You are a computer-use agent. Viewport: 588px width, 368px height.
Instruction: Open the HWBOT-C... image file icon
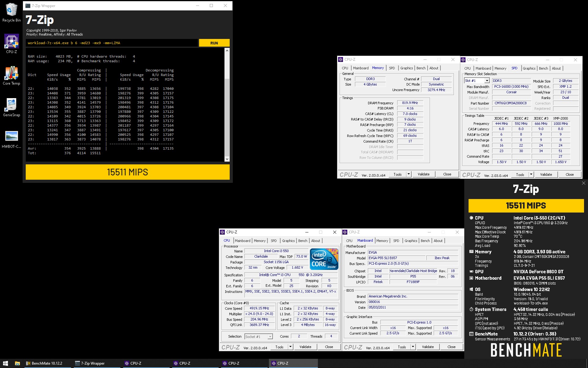tap(11, 139)
